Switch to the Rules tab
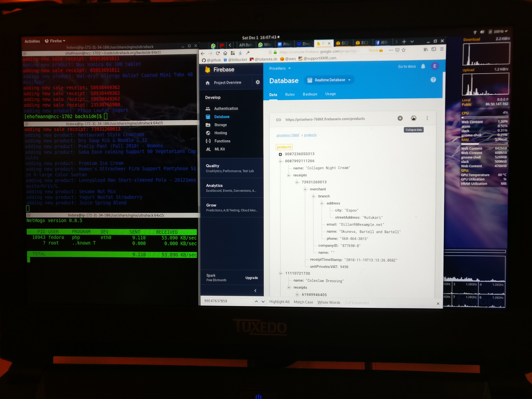Image resolution: width=532 pixels, height=399 pixels. (x=290, y=94)
